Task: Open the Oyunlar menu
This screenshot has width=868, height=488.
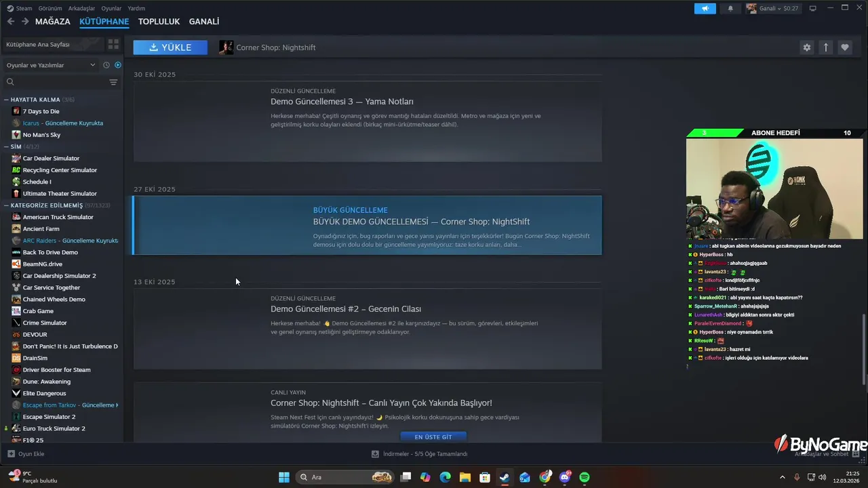Action: coord(111,8)
